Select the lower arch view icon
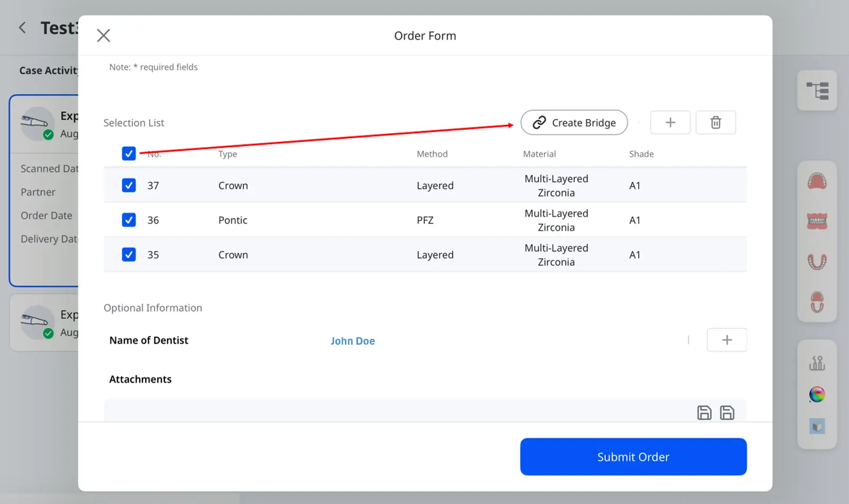849x504 pixels. (817, 262)
